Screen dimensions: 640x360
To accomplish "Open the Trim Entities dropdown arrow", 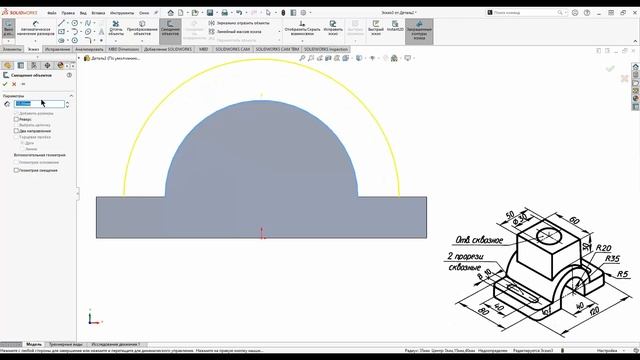I will [116, 40].
